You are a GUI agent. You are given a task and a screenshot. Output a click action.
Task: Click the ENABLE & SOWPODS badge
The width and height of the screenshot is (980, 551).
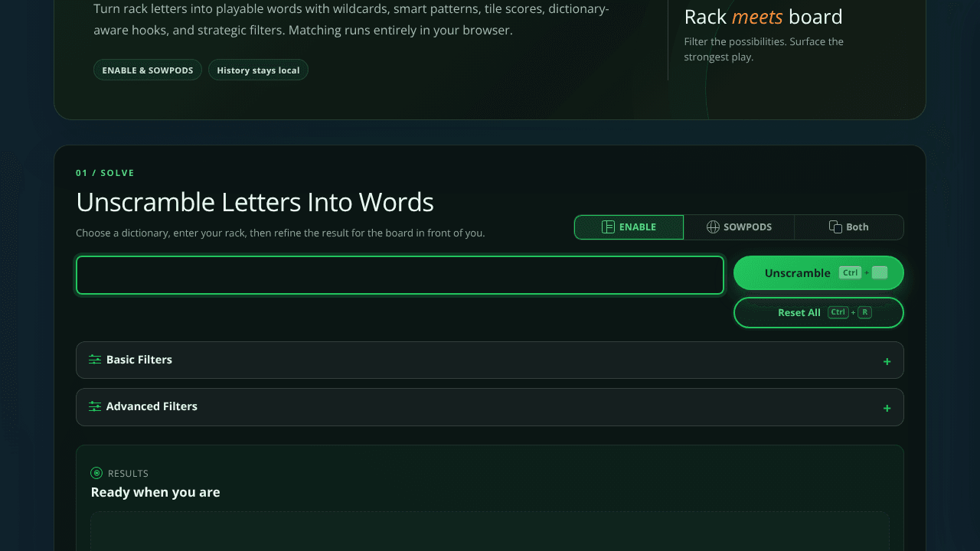[148, 70]
